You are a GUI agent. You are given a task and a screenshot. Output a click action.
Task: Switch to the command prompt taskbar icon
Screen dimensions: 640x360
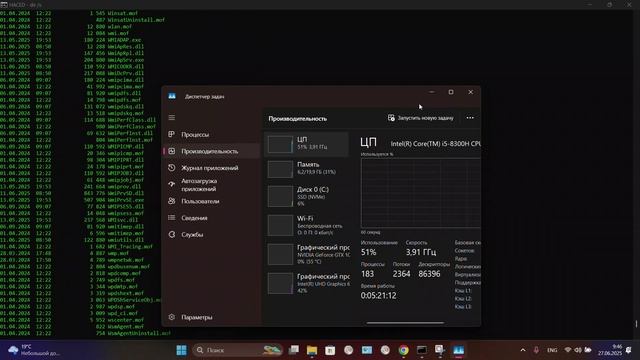point(422,350)
